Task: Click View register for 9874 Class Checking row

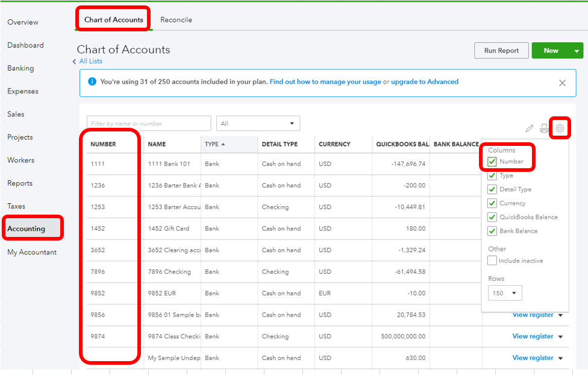Action: point(533,336)
